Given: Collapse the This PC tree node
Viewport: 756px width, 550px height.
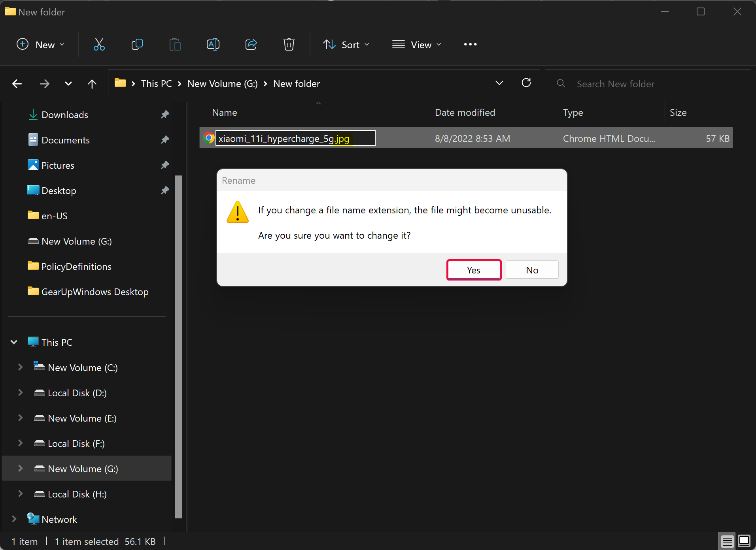Looking at the screenshot, I should [14, 342].
